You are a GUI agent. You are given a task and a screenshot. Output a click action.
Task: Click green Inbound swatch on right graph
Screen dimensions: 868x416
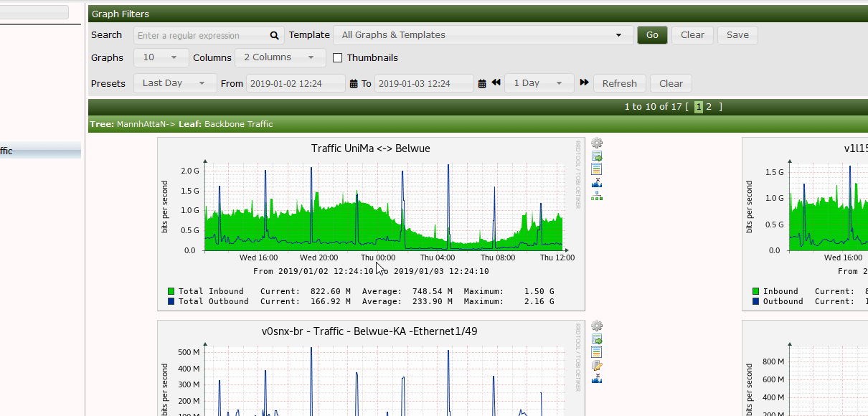tap(756, 291)
